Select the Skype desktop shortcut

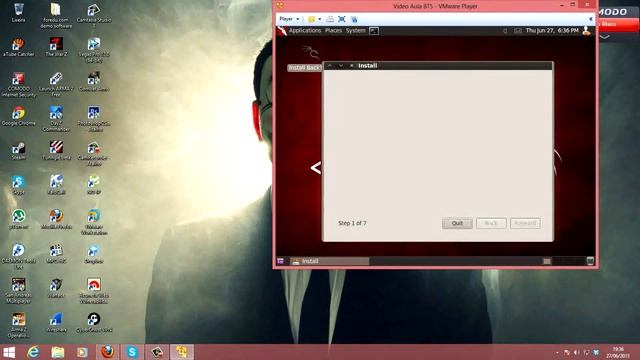point(18,185)
